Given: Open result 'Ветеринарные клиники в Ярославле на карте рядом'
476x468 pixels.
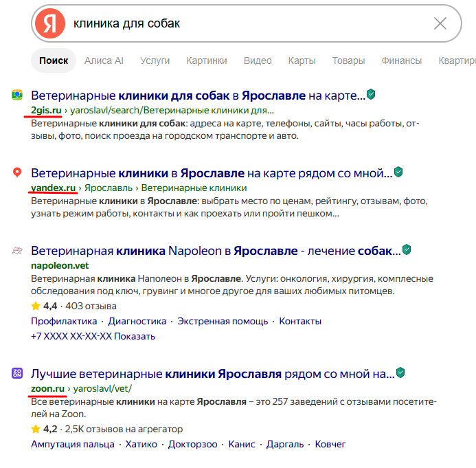Looking at the screenshot, I should (x=212, y=173).
